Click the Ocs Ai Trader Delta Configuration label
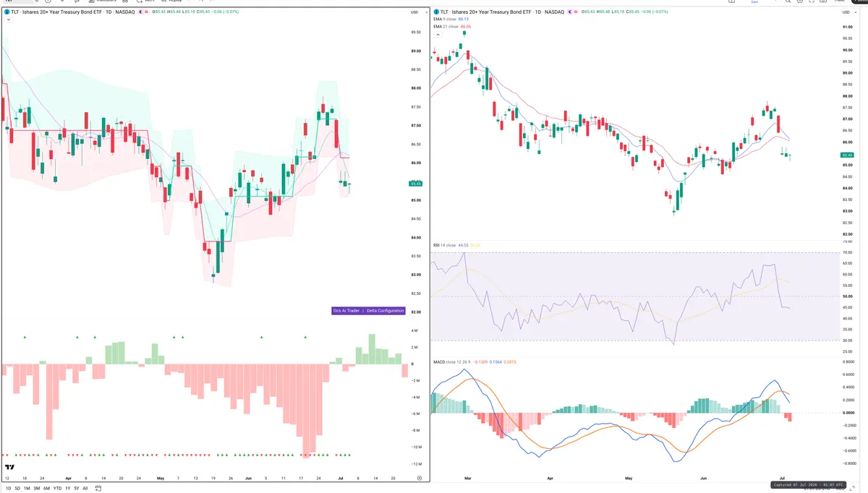Screen dimensions: 868x493 tap(367, 310)
